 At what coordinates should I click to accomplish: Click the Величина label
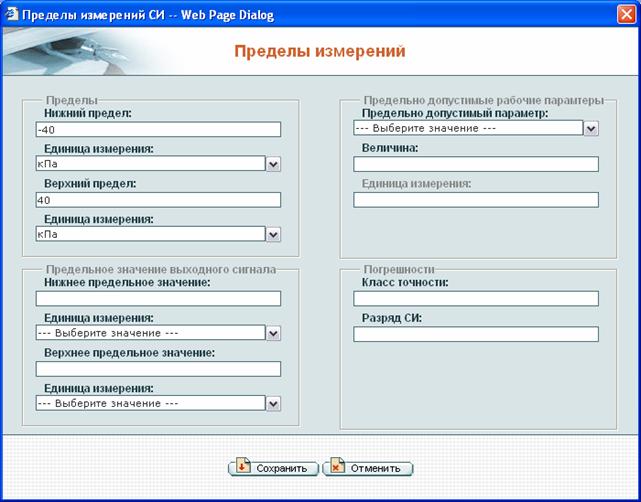coord(390,148)
